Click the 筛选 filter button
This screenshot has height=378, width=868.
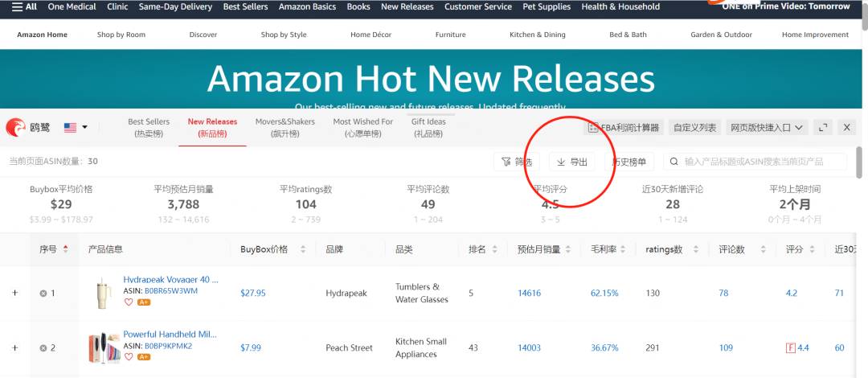[517, 162]
